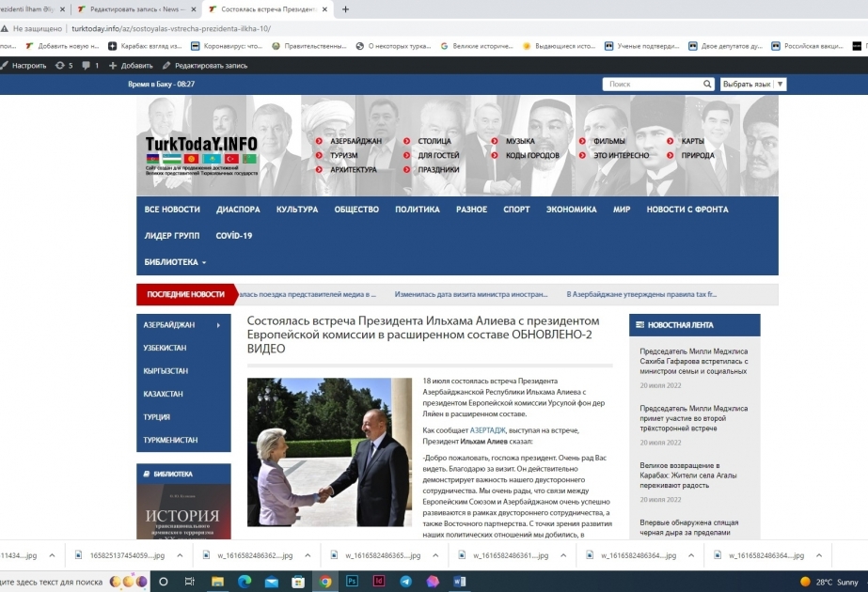
Task: Expand the 'БИБЛИОТЕКА' dropdown menu
Action: click(x=175, y=262)
